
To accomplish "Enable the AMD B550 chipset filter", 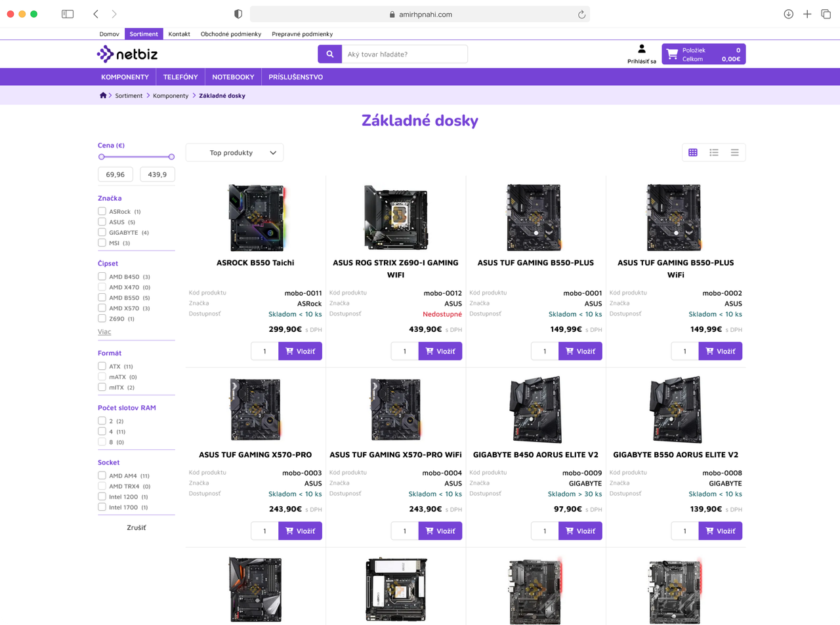I will (x=102, y=298).
